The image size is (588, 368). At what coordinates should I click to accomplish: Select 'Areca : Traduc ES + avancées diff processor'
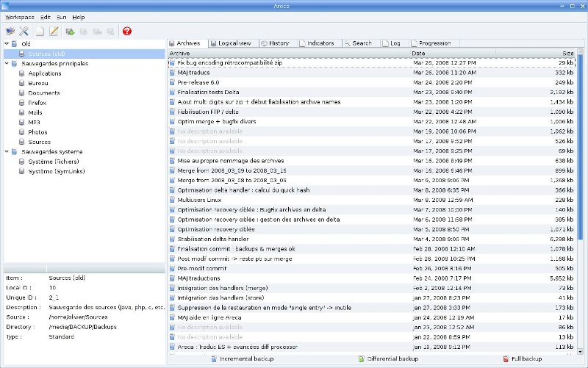point(372,347)
